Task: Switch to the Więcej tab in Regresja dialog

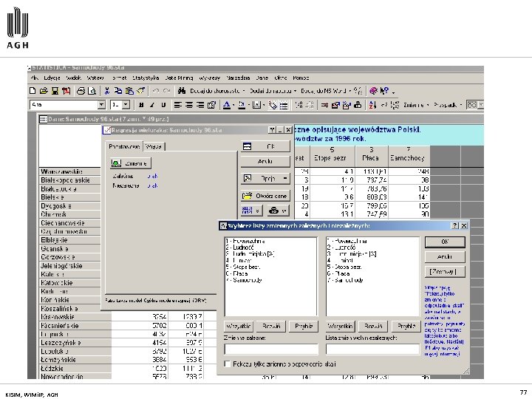Action: [x=154, y=146]
